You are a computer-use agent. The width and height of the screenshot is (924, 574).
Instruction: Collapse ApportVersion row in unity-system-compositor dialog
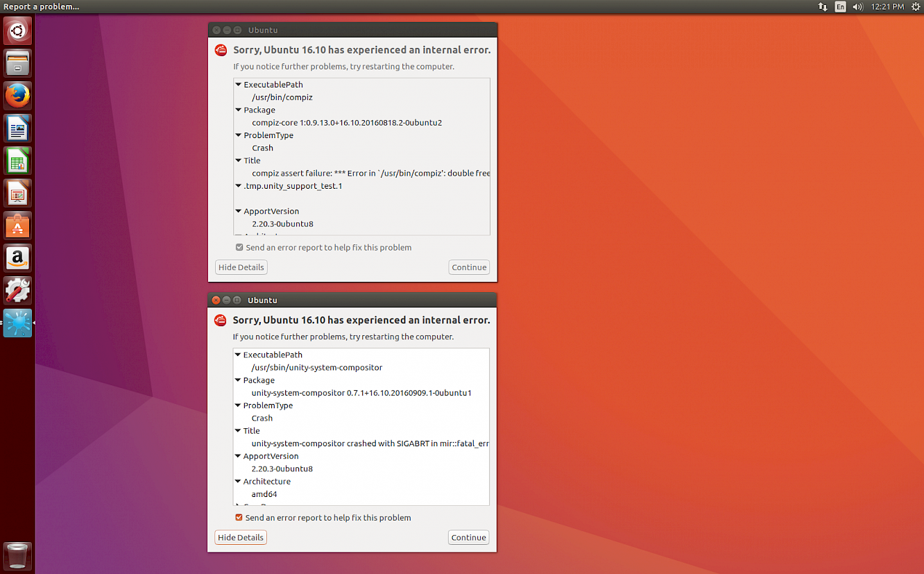[x=237, y=456]
